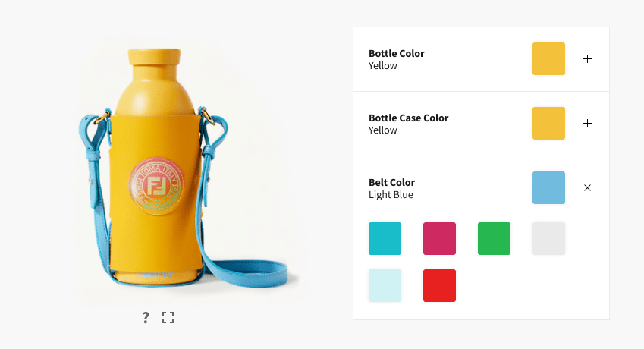The width and height of the screenshot is (644, 349).
Task: Select the light gray belt swatch
Action: (548, 238)
